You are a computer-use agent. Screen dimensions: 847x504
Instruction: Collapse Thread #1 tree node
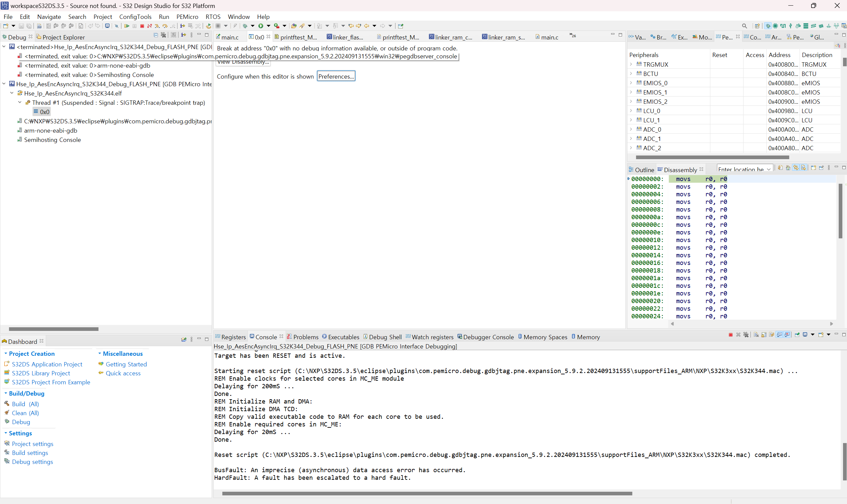point(20,102)
